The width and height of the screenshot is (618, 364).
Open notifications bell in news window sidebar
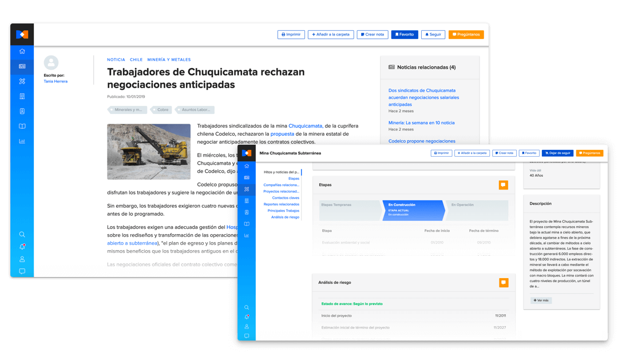click(x=22, y=247)
